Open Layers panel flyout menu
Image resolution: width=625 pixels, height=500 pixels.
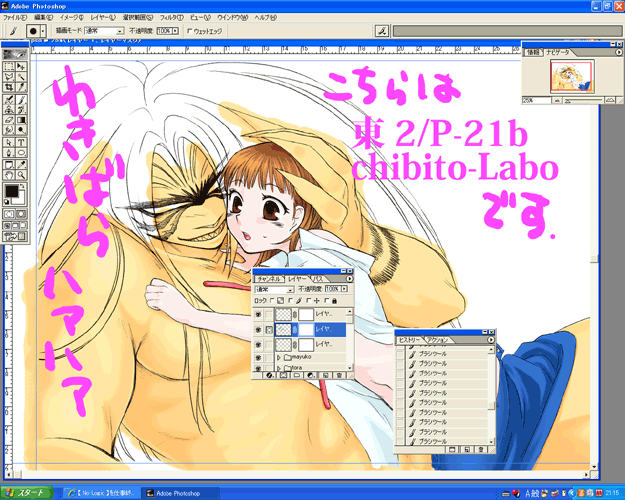(350, 278)
